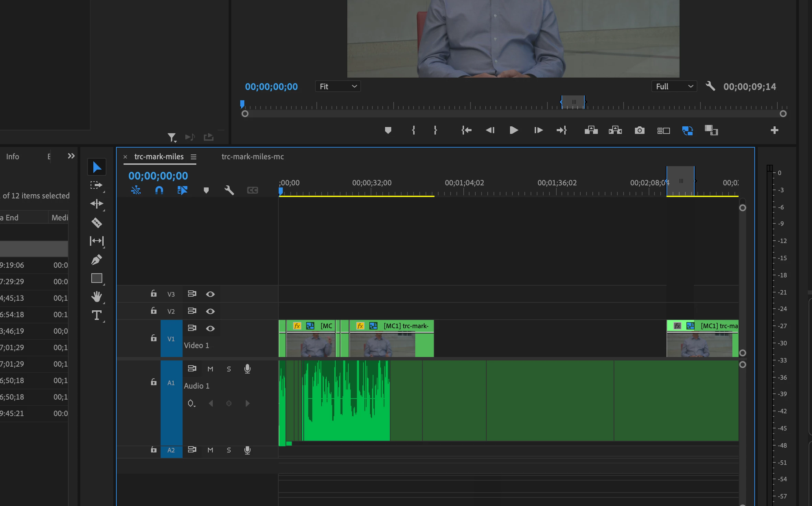Open Timeline Display Settings wrench
The height and width of the screenshot is (506, 812).
[229, 190]
